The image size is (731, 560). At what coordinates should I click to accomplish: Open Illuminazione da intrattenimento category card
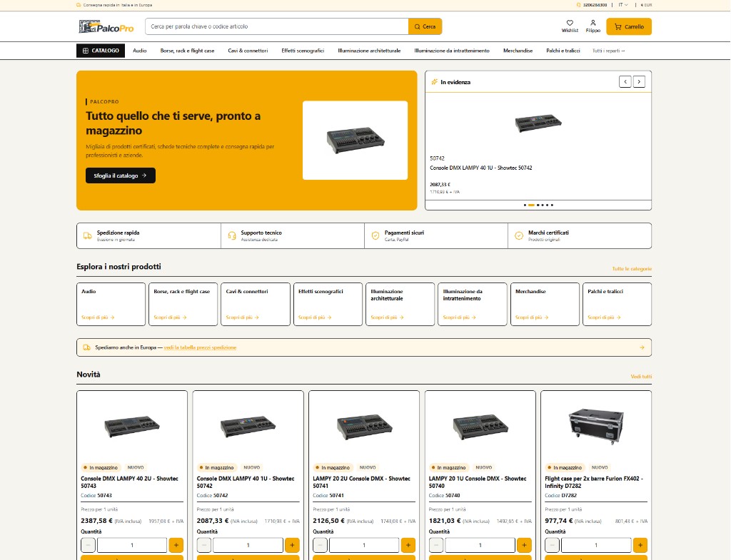(473, 304)
